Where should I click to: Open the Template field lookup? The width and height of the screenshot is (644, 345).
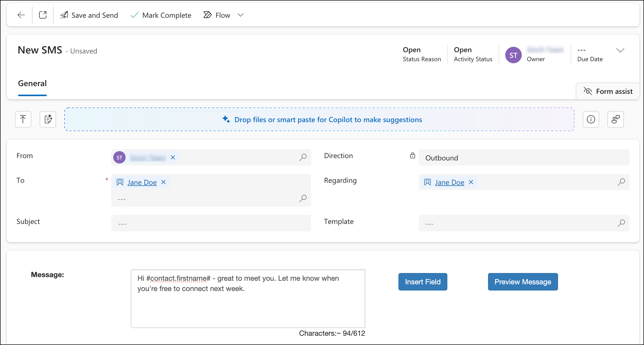pyautogui.click(x=622, y=223)
